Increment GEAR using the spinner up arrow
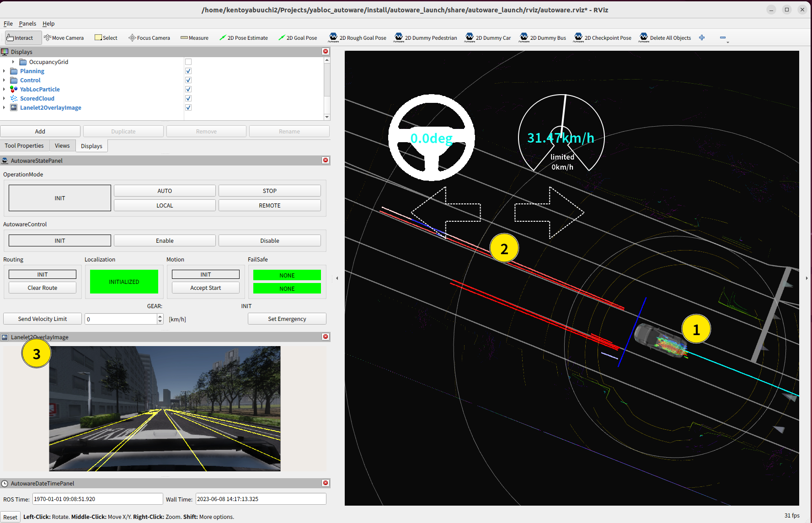The image size is (812, 523). pos(160,316)
